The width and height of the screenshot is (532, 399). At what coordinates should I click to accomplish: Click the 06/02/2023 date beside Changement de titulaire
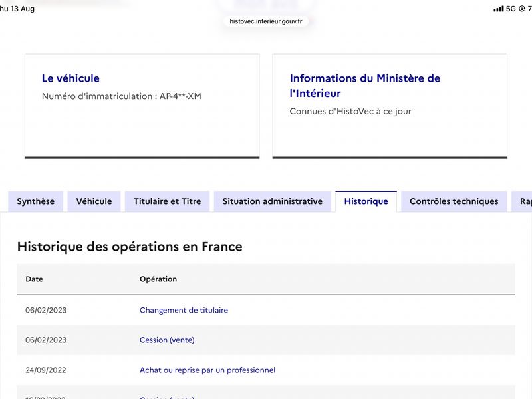pyautogui.click(x=46, y=310)
